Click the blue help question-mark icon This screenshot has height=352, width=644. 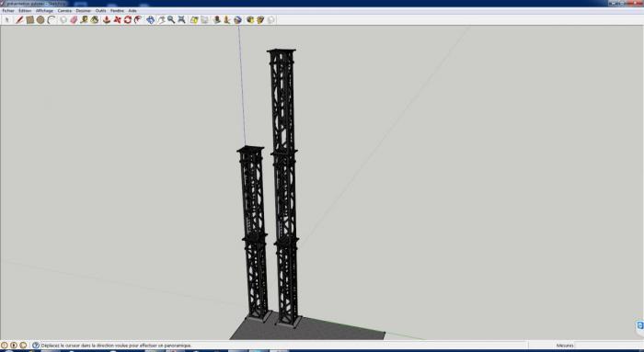36,346
